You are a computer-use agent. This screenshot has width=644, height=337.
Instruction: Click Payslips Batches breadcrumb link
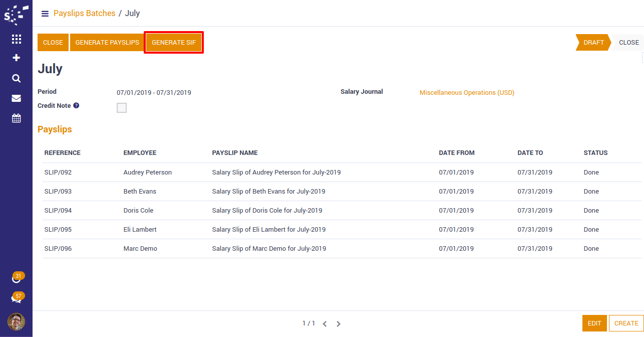click(84, 14)
